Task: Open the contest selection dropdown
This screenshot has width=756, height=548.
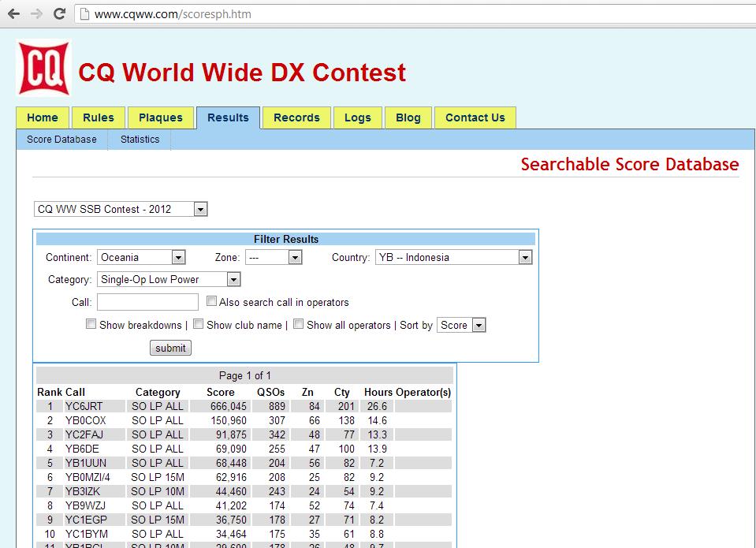Action: click(x=121, y=209)
